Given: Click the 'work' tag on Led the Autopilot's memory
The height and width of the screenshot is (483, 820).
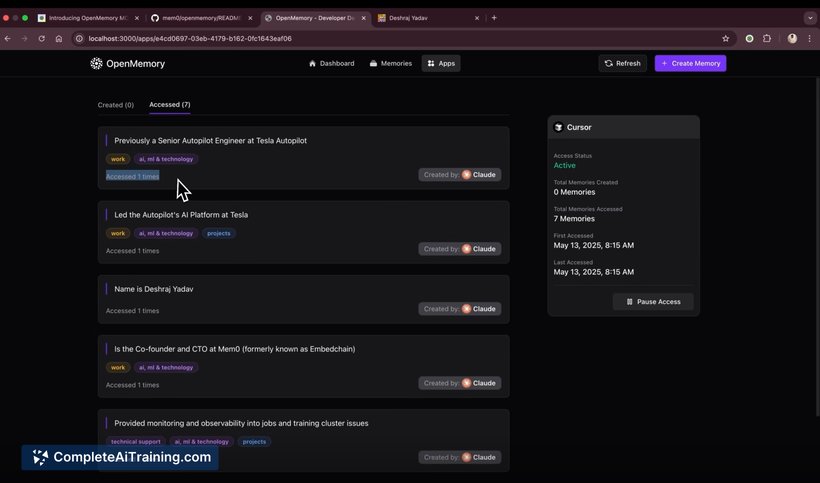Looking at the screenshot, I should (118, 233).
